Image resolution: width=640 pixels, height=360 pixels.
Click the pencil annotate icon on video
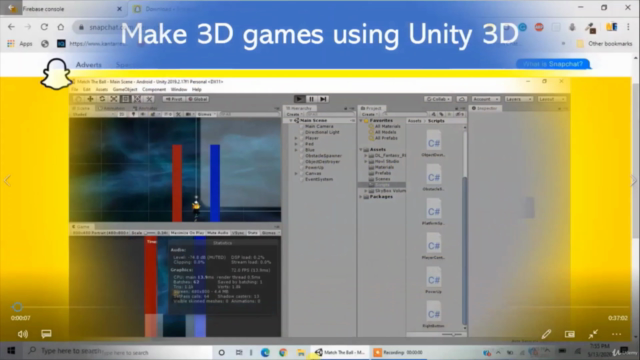tap(546, 334)
